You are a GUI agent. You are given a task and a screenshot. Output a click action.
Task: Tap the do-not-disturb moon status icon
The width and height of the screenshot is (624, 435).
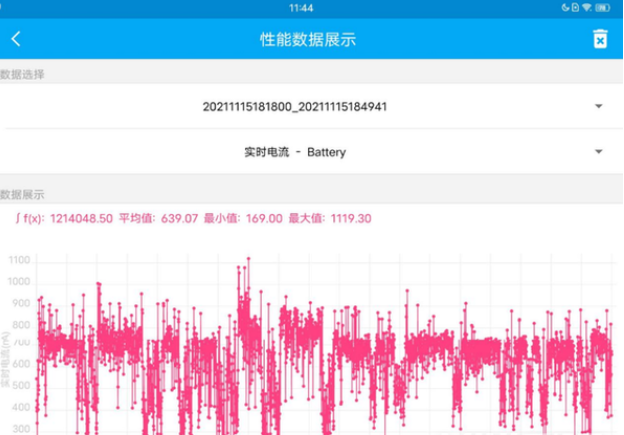pyautogui.click(x=565, y=7)
